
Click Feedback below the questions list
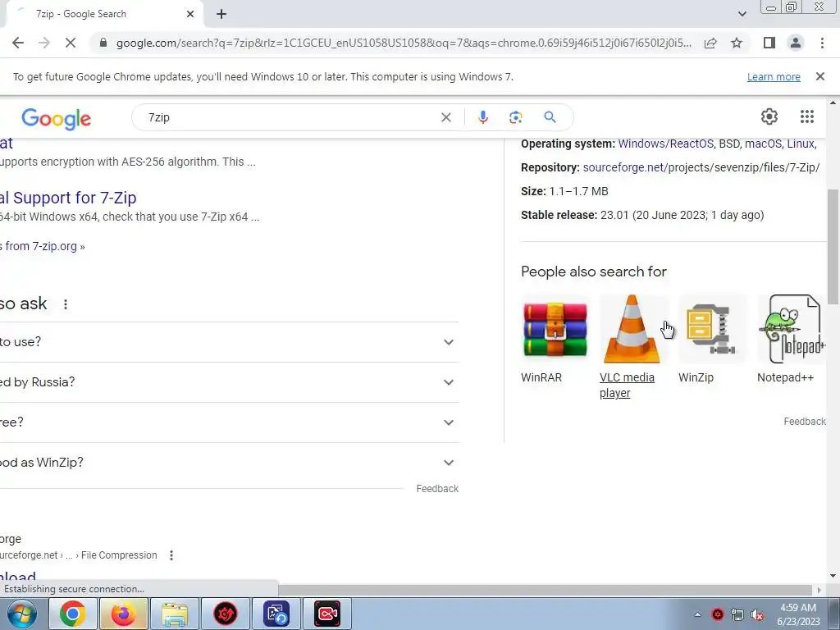pyautogui.click(x=437, y=489)
